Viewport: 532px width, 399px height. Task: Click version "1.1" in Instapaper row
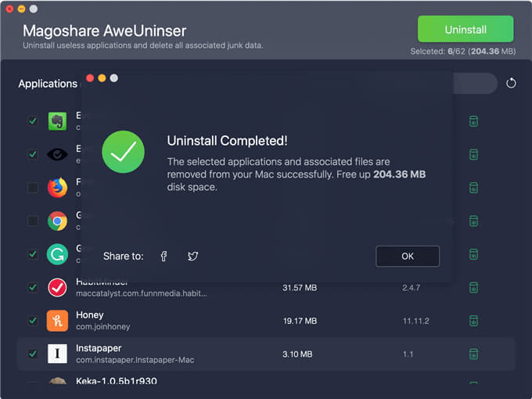(408, 354)
